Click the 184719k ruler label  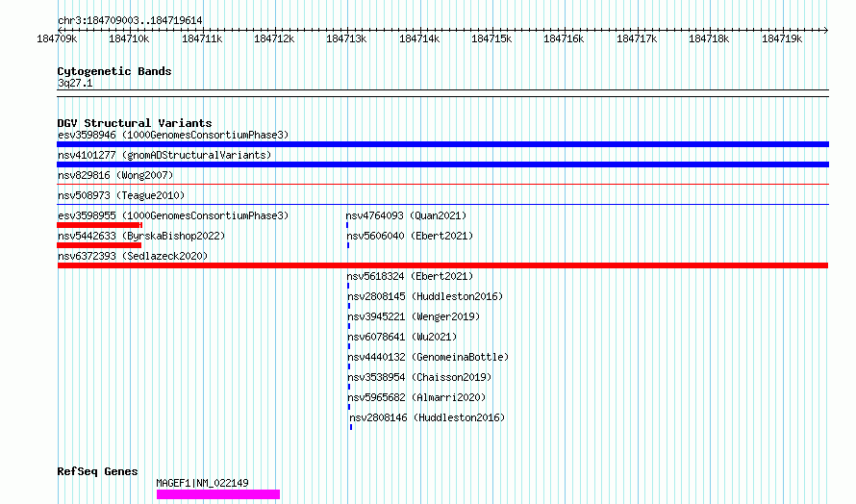pyautogui.click(x=782, y=38)
